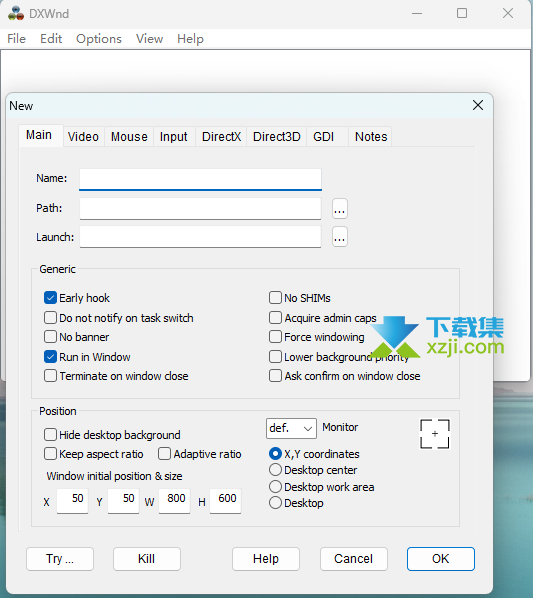The width and height of the screenshot is (533, 598).
Task: Open the File menu
Action: [x=16, y=39]
